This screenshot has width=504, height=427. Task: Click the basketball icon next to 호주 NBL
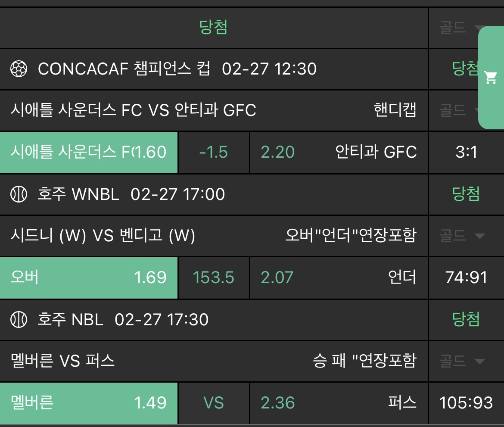point(19,320)
